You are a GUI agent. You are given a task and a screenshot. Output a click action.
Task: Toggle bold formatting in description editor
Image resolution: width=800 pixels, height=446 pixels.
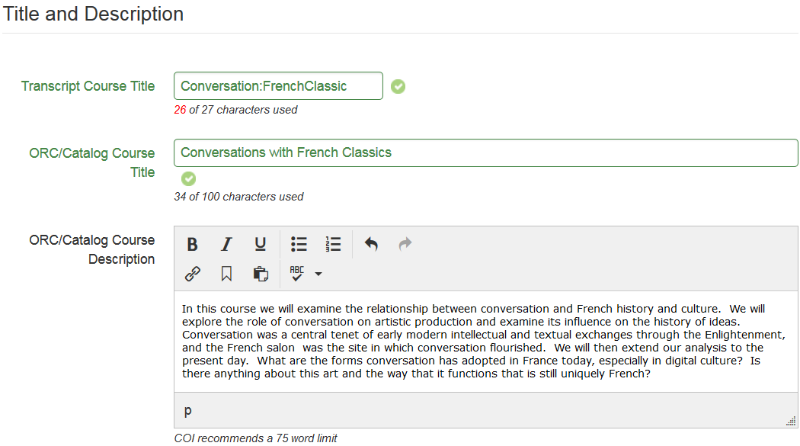(x=192, y=244)
